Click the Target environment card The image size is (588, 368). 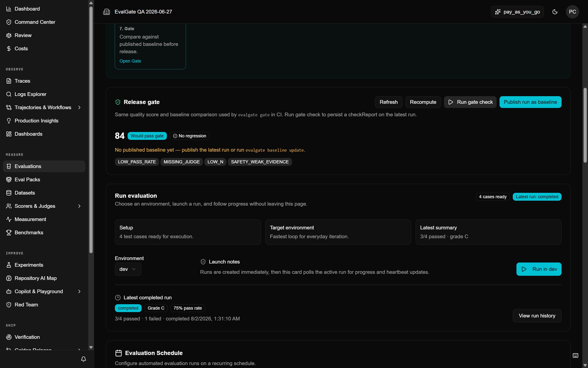tap(338, 232)
